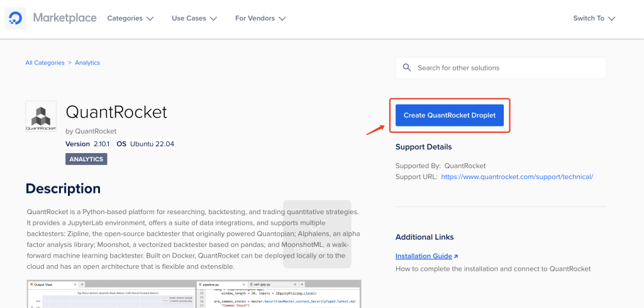The width and height of the screenshot is (644, 308).
Task: Click the QuantRocket product logo
Action: tap(41, 117)
